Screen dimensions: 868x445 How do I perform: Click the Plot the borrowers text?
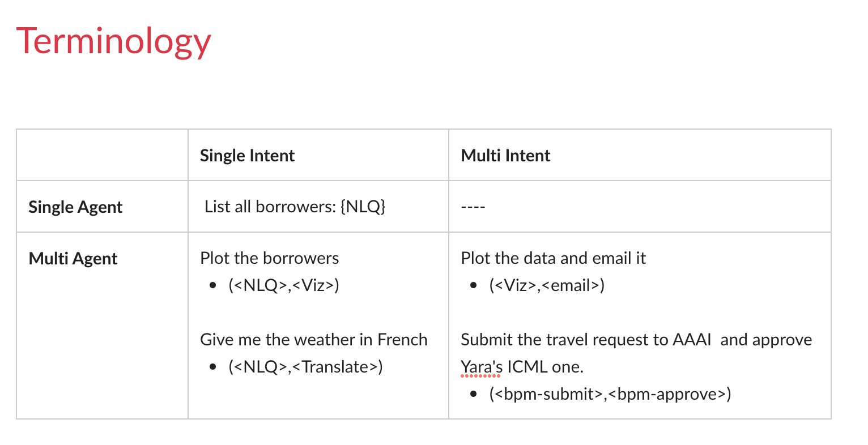pyautogui.click(x=270, y=258)
